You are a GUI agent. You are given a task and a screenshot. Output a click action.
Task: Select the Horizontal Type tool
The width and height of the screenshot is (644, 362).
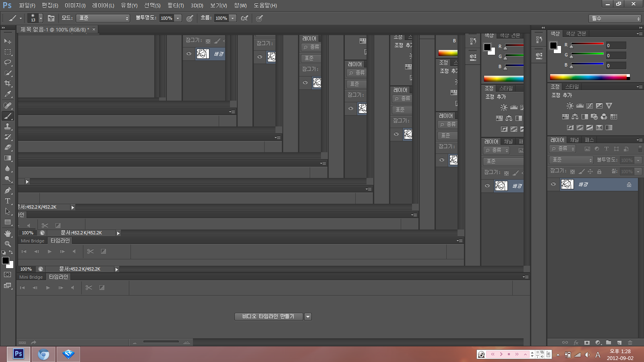point(8,201)
